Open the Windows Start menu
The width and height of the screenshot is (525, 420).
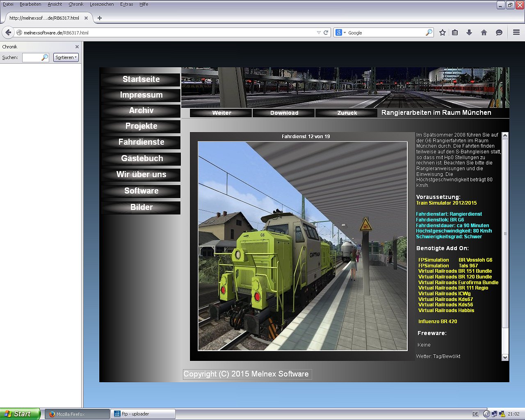click(20, 414)
